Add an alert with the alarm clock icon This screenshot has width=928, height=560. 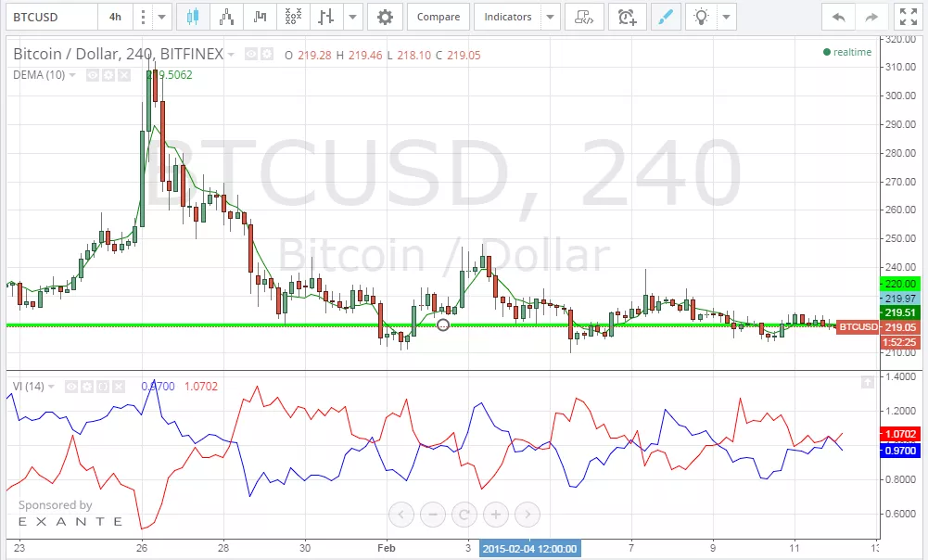pyautogui.click(x=628, y=17)
